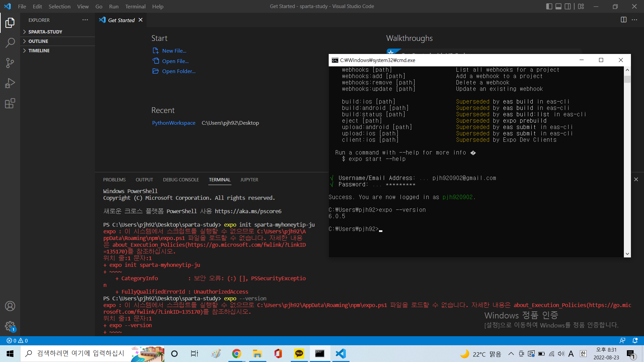Open the File menu
The width and height of the screenshot is (644, 362).
[22, 6]
